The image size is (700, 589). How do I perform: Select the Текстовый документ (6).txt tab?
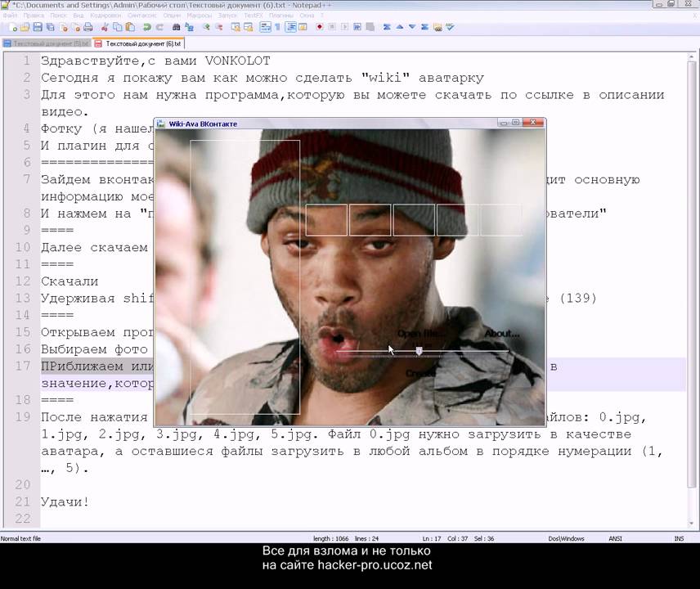click(138, 43)
